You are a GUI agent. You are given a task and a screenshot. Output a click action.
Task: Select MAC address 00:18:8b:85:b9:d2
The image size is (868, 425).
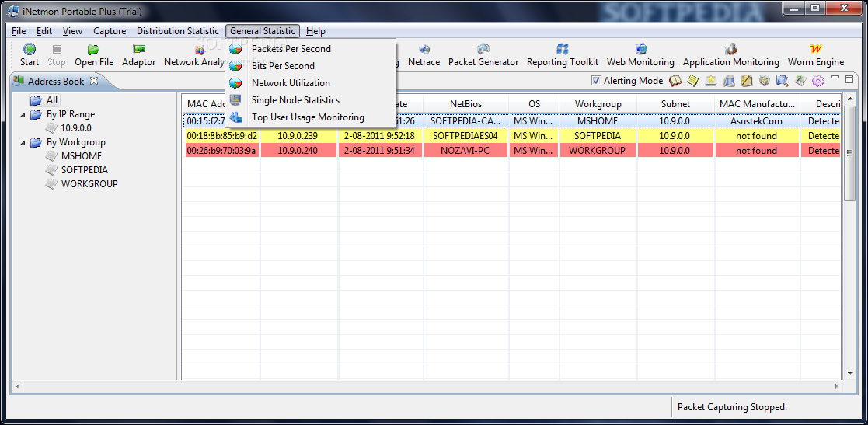coord(221,135)
